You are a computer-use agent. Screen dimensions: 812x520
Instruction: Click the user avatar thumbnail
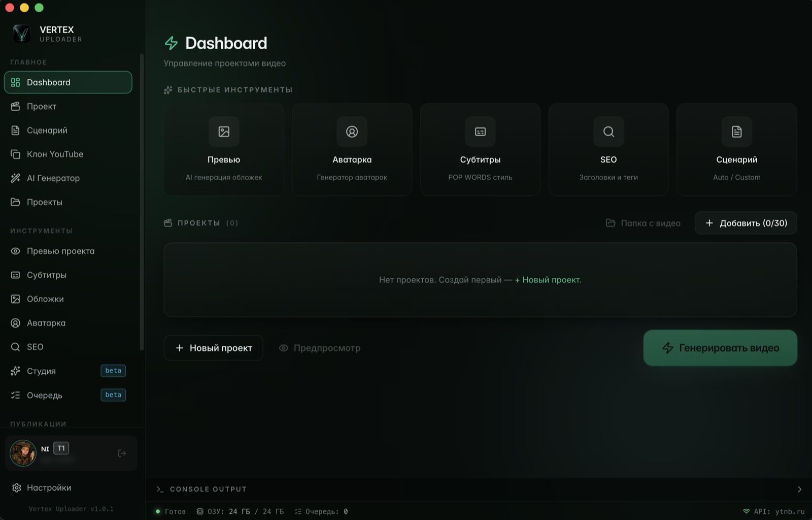tap(23, 453)
